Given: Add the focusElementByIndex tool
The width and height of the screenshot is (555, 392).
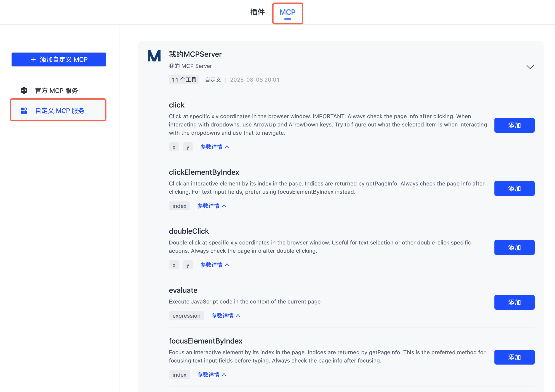Looking at the screenshot, I should pos(514,357).
